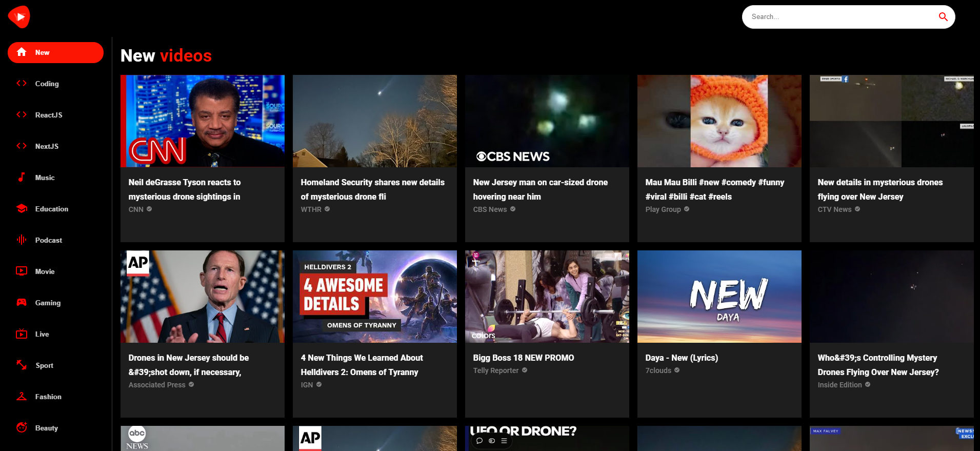Visit the Associated Press channel link
The height and width of the screenshot is (451, 980).
pyautogui.click(x=157, y=385)
